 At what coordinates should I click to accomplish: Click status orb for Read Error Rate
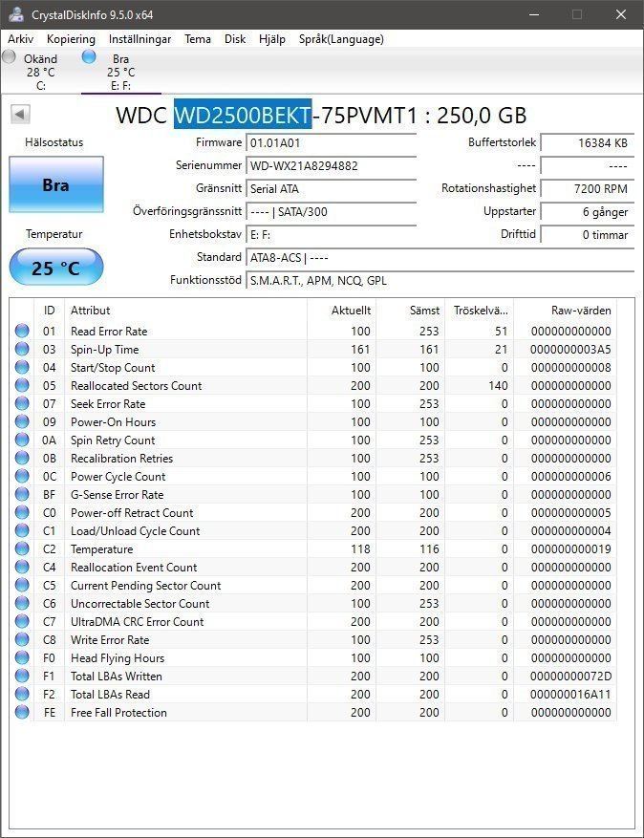pyautogui.click(x=22, y=331)
